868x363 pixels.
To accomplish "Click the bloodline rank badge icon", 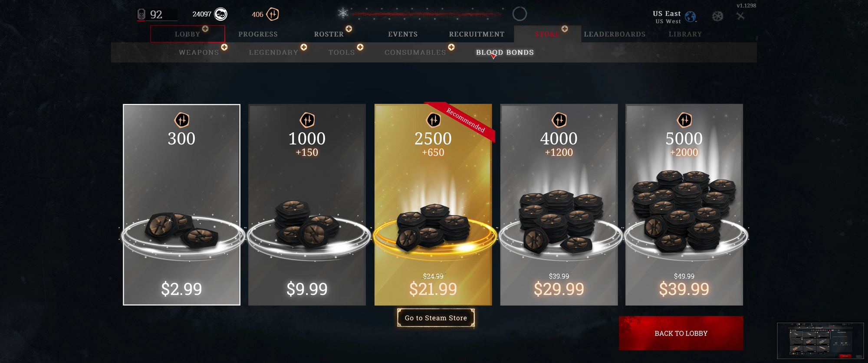I will [141, 14].
